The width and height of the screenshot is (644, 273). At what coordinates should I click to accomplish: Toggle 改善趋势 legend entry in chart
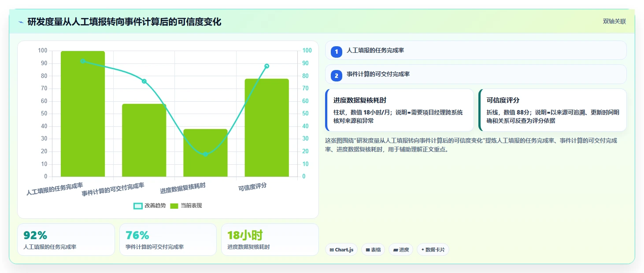tap(150, 206)
